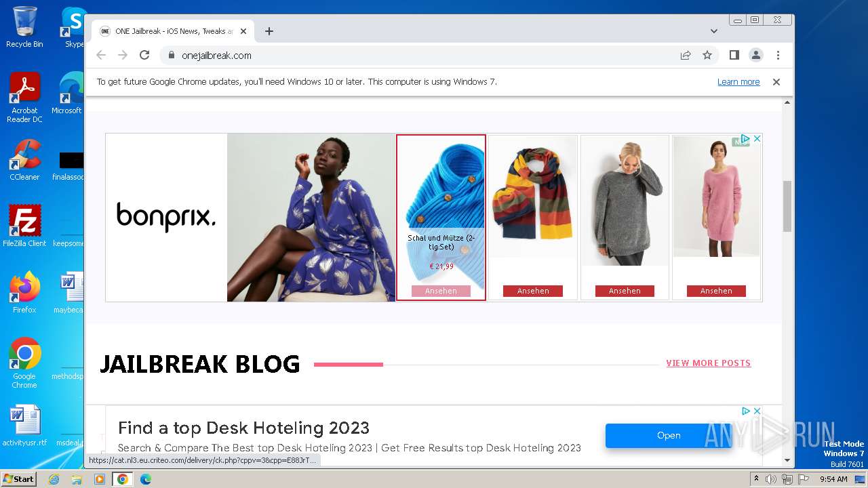Open the Chrome three-dot menu
This screenshot has width=868, height=488.
click(778, 56)
